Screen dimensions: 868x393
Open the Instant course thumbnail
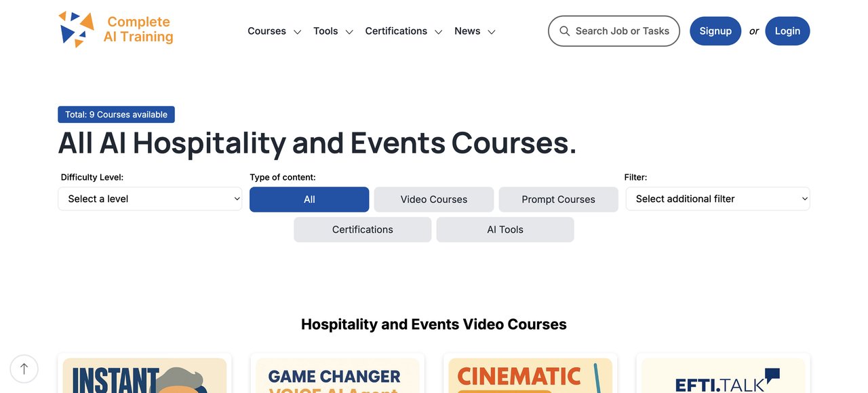(x=144, y=376)
